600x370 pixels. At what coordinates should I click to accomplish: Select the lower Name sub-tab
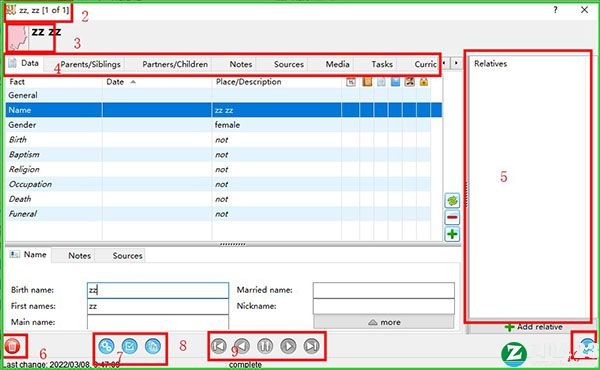29,254
